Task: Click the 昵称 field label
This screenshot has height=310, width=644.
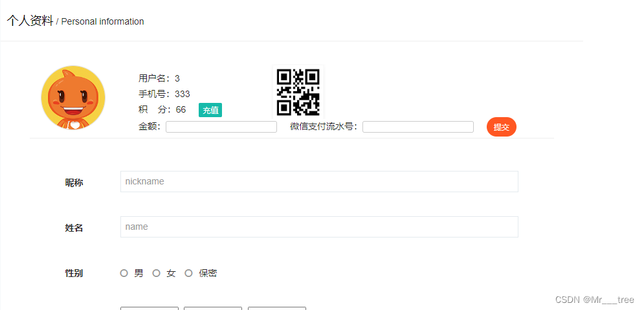Action: point(74,183)
